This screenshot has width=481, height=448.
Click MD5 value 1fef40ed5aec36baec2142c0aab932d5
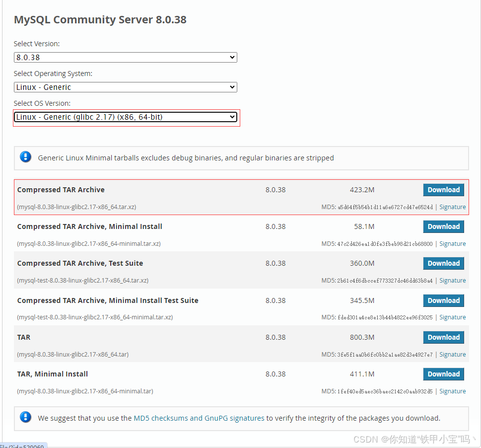coord(385,391)
